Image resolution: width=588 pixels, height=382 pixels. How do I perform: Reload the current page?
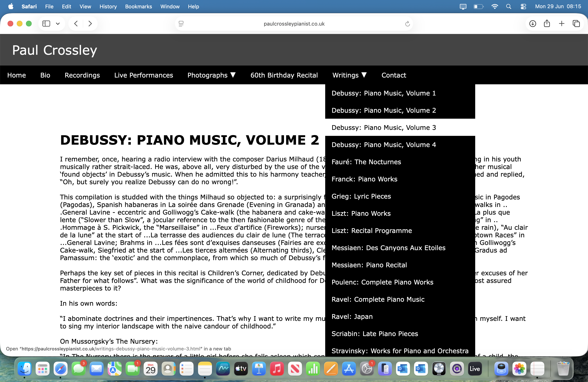407,24
